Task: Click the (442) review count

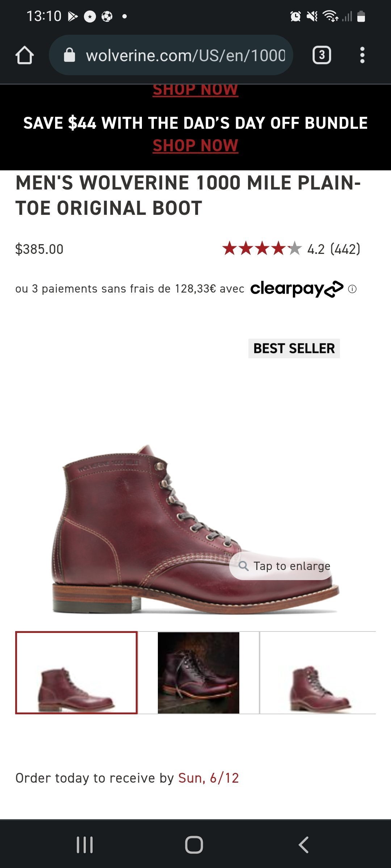Action: pyautogui.click(x=345, y=249)
